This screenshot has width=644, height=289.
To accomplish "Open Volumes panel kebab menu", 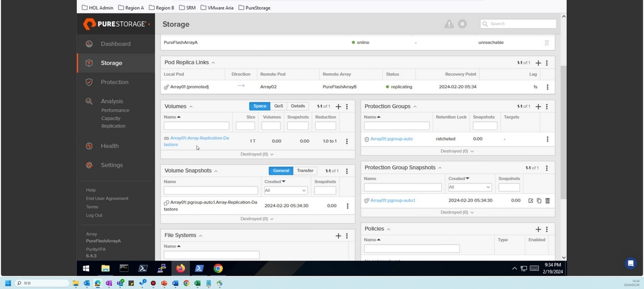I will [347, 107].
